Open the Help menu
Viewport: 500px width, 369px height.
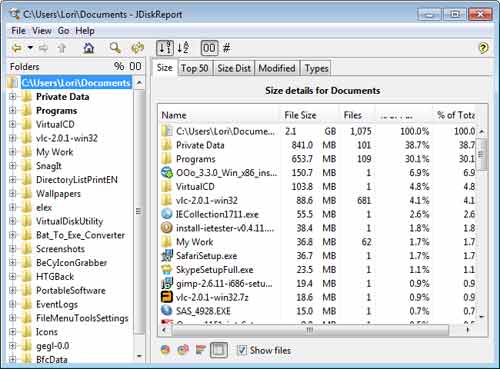[x=85, y=31]
